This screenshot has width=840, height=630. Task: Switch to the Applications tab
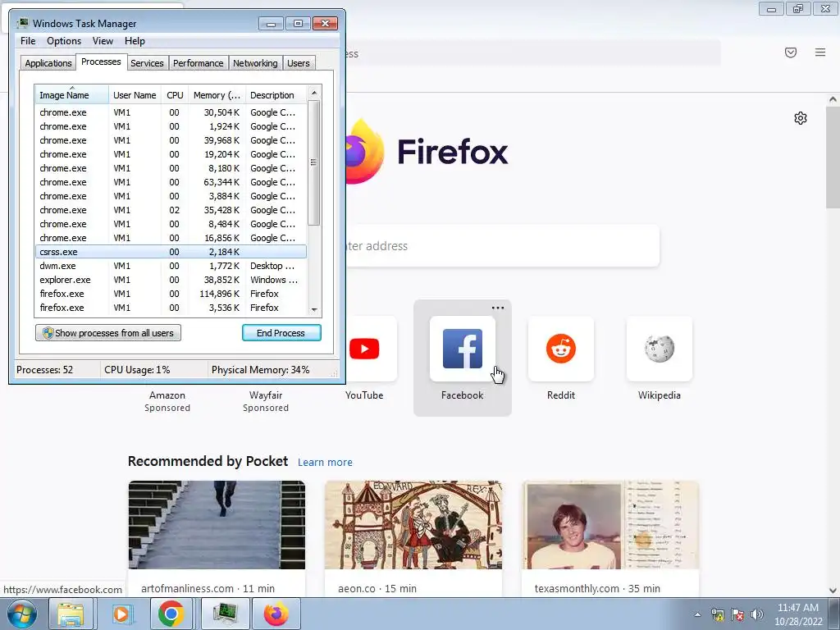48,63
